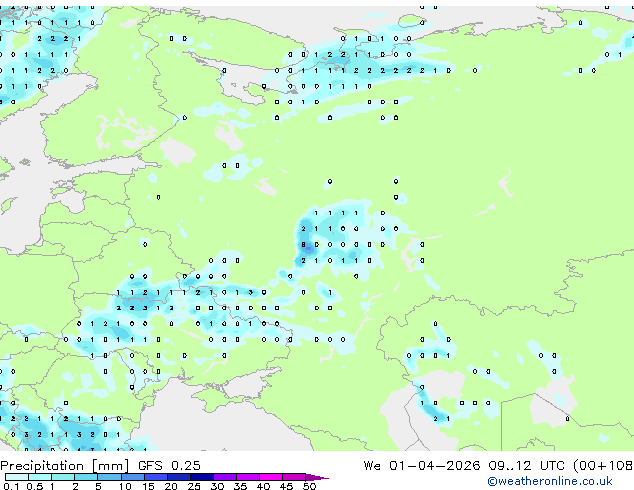
Task: Select the 0.1–0.5 mm legend swatch
Action: [x=17, y=477]
